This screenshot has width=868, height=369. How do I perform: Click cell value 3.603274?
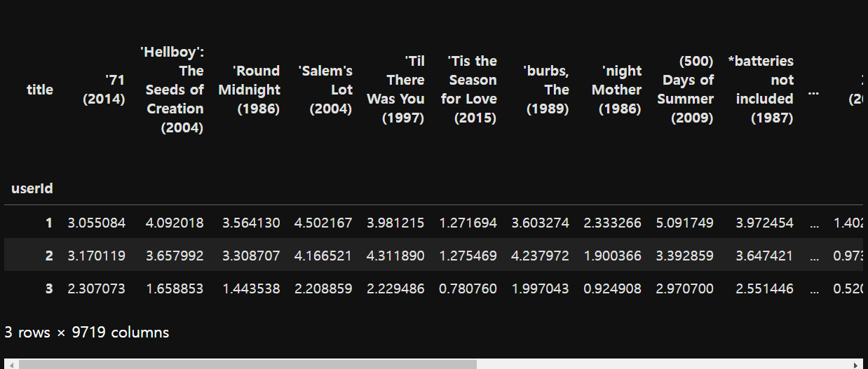click(540, 223)
